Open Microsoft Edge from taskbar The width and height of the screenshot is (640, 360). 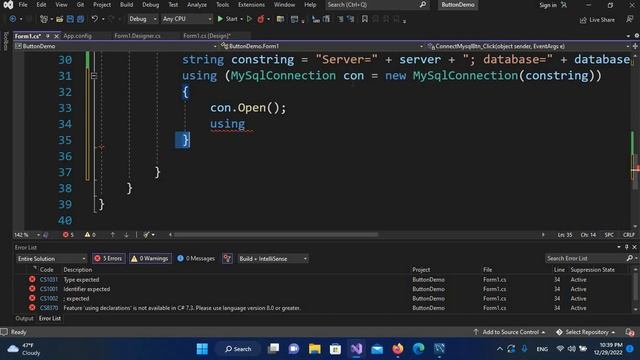point(418,349)
